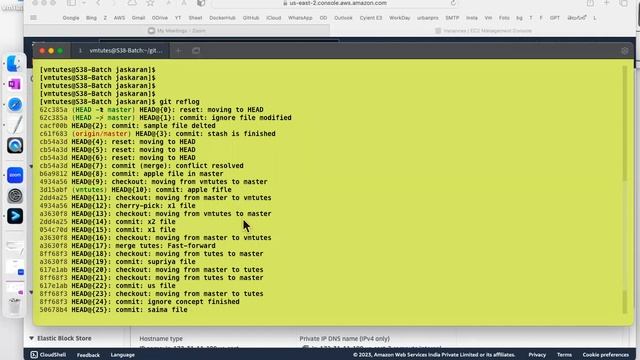Click line 'merge tutes: Fast-forward'
This screenshot has height=360, width=640.
pos(127,246)
